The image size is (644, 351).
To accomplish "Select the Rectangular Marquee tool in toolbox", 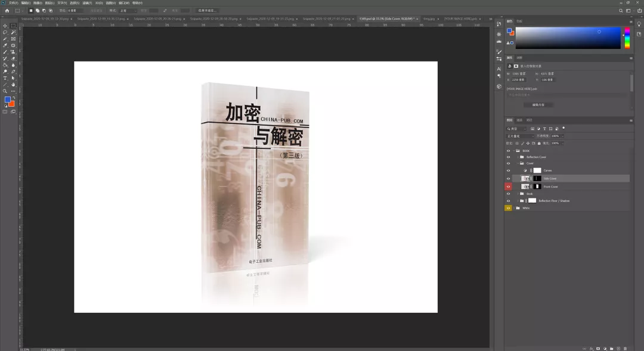I will click(13, 26).
